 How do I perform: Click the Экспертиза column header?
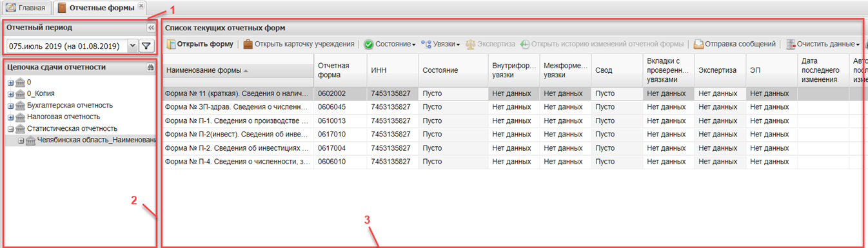[720, 70]
